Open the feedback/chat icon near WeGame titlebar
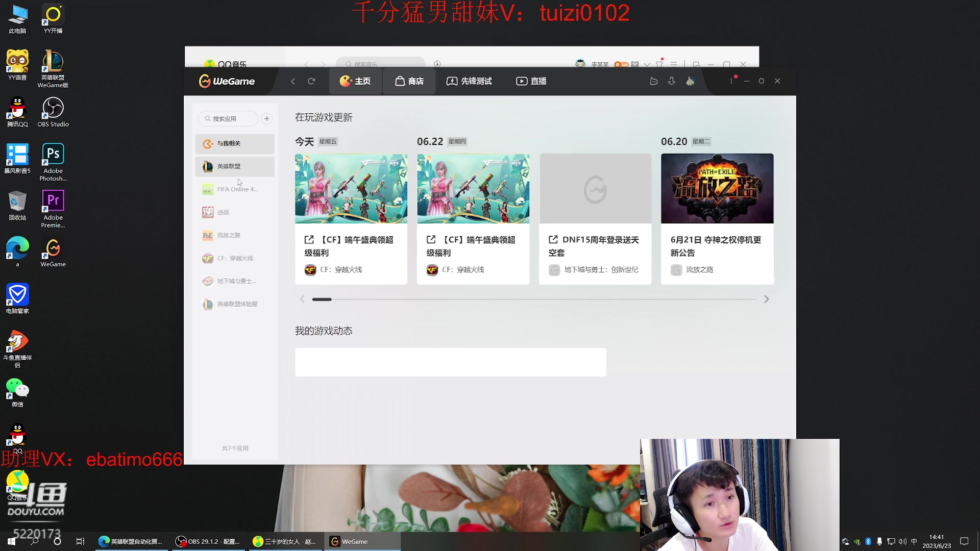The image size is (980, 551). pos(654,81)
